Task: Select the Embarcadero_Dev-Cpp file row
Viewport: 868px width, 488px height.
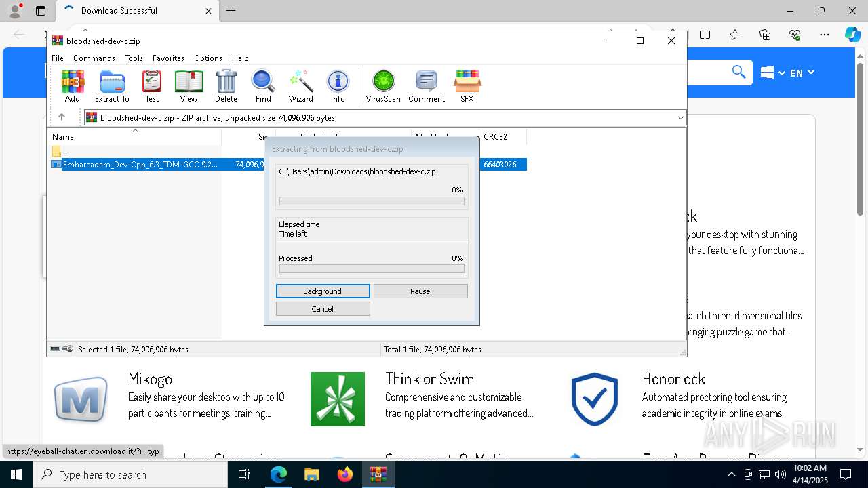Action: 289,164
